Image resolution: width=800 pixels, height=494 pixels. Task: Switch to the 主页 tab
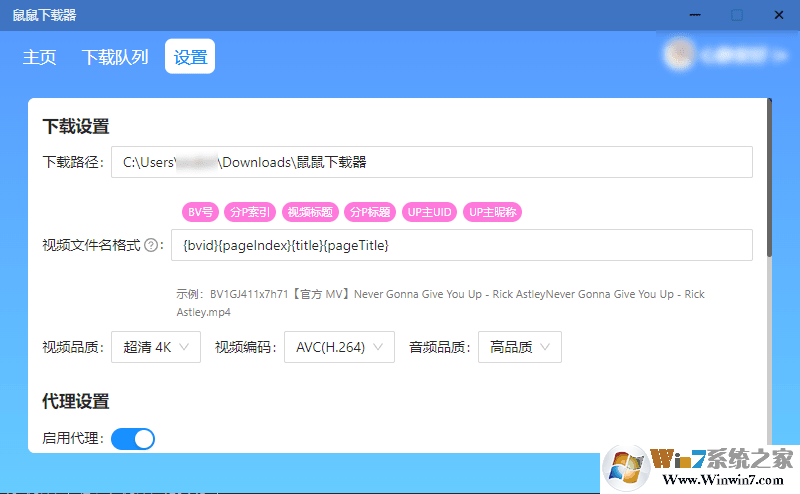40,57
